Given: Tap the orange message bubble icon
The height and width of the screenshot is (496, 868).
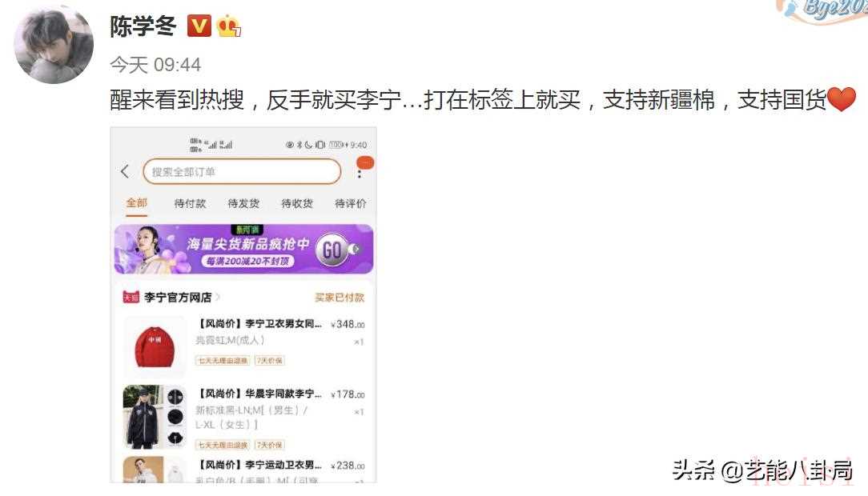Looking at the screenshot, I should tap(365, 162).
